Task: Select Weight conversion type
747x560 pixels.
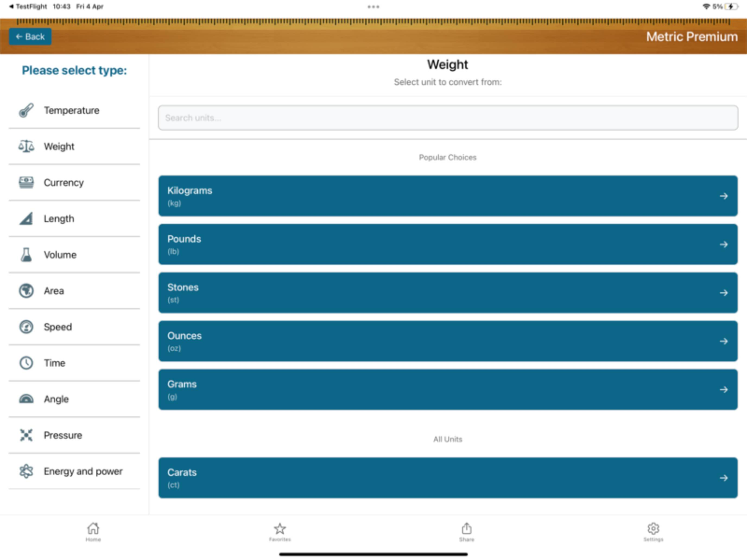Action: (74, 147)
